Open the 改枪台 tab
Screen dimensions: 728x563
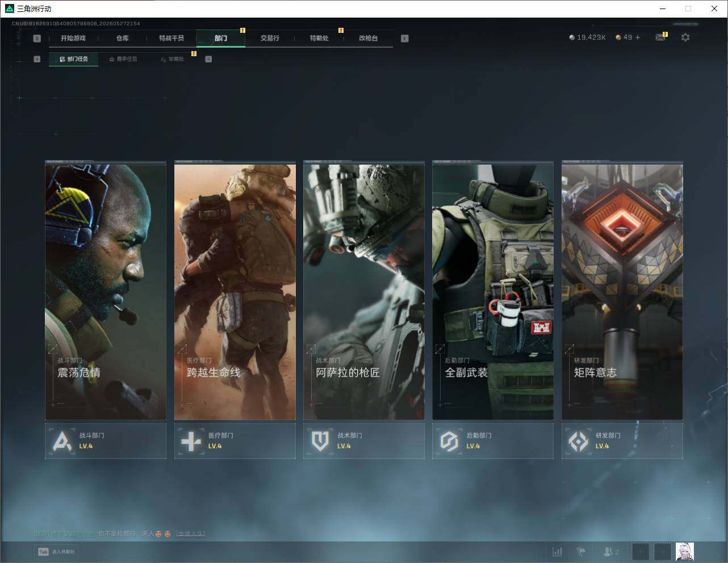pyautogui.click(x=368, y=38)
